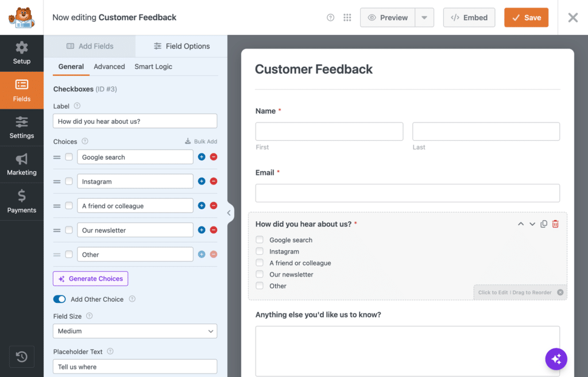Turn off the Add Other Choice toggle

click(x=59, y=299)
